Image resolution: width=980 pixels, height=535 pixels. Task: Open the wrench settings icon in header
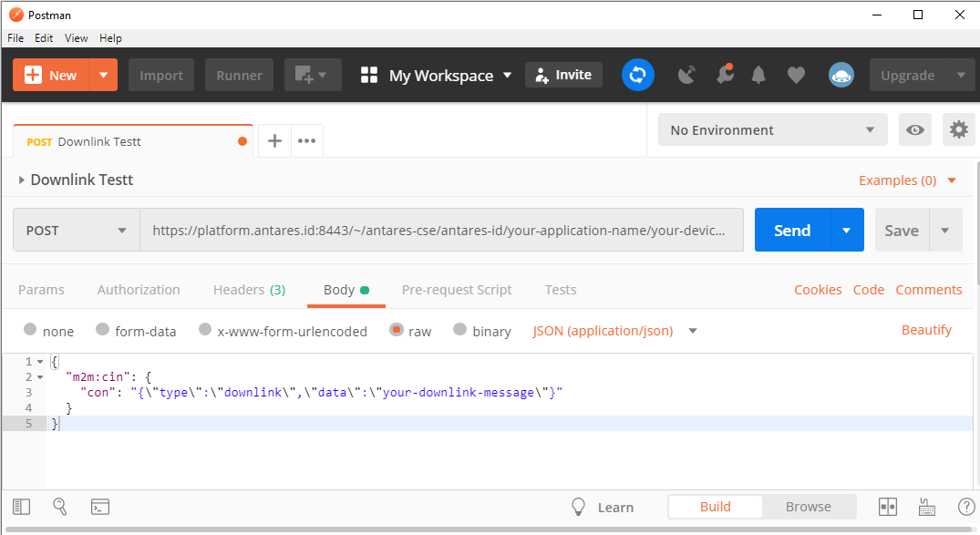(x=725, y=75)
